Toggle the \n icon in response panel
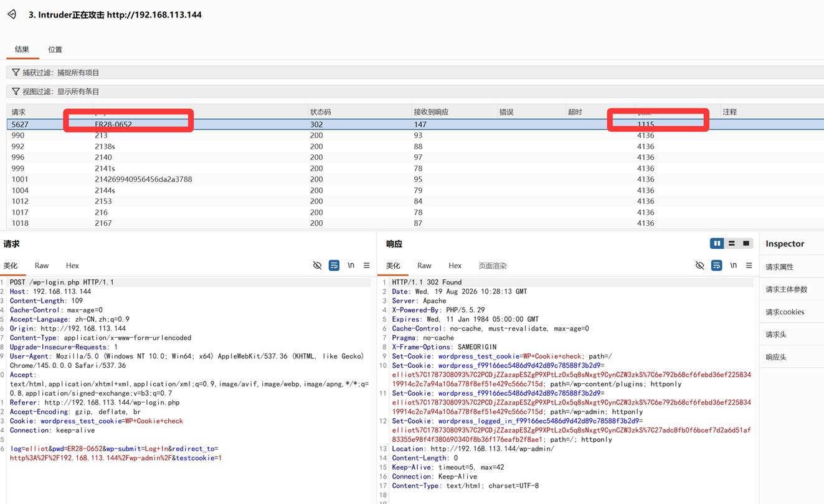Image resolution: width=824 pixels, height=504 pixels. (x=733, y=265)
